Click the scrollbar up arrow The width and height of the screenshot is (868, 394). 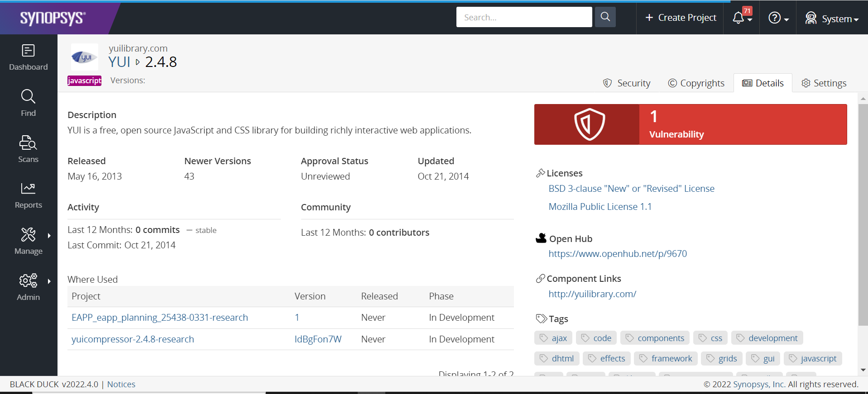tap(863, 98)
